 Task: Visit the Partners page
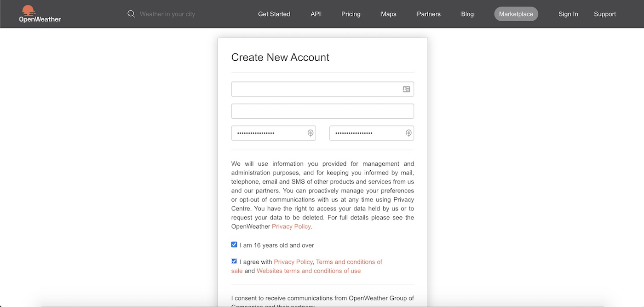click(428, 14)
